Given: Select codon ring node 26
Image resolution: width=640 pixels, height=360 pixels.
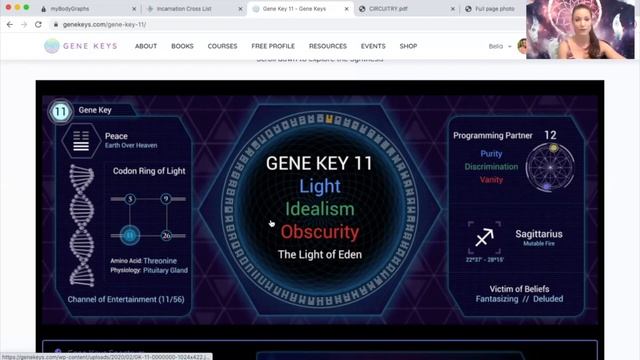Looking at the screenshot, I should coord(166,236).
